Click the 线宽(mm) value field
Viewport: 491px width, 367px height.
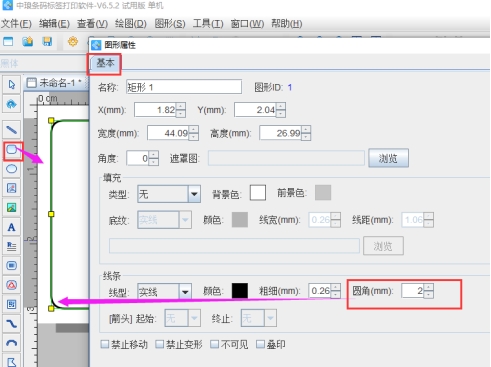point(320,220)
